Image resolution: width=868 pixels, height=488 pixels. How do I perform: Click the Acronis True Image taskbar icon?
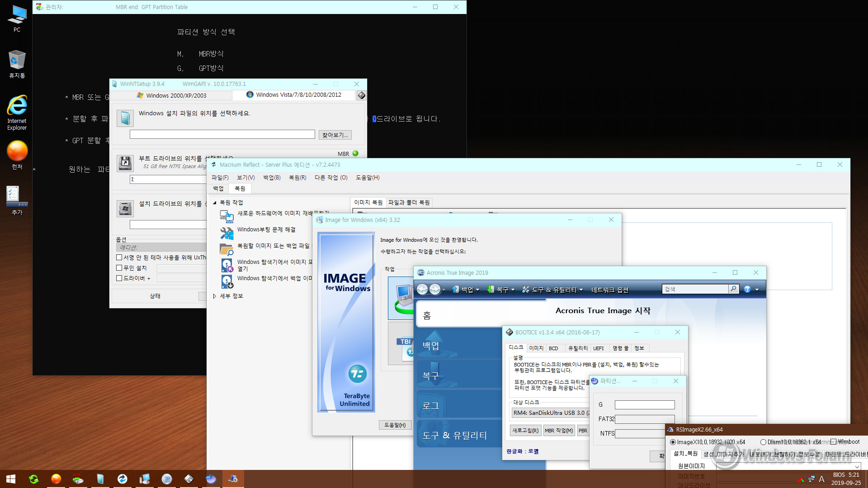166,479
